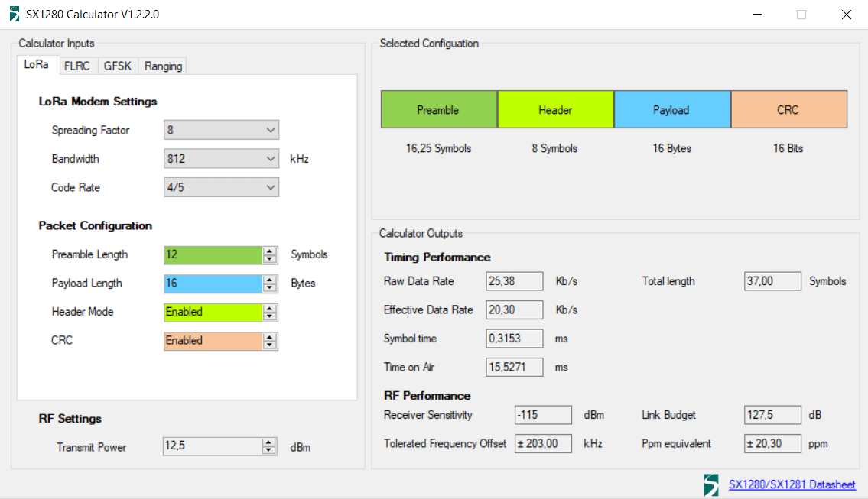868x499 pixels.
Task: Increase Payload Length with up arrow
Action: click(270, 280)
